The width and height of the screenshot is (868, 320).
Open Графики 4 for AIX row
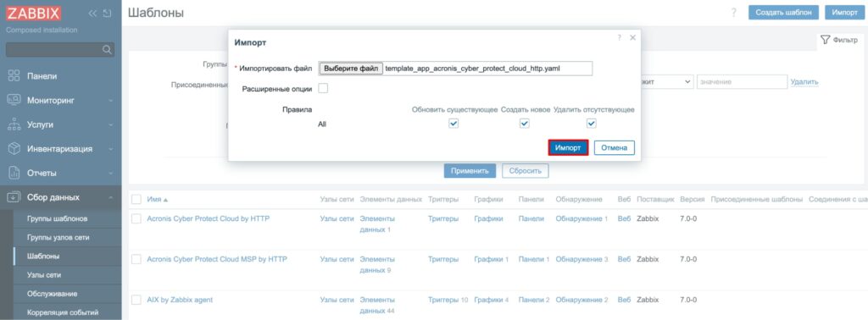click(x=491, y=300)
